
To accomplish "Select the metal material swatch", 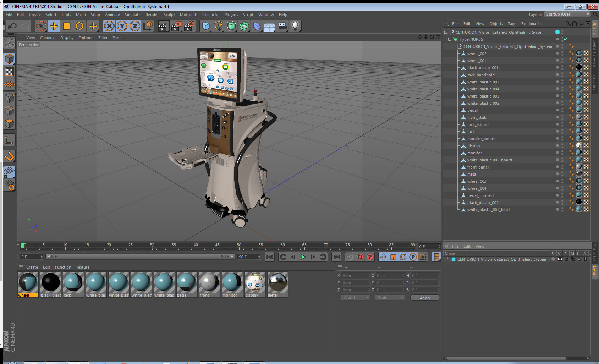I will tap(277, 285).
